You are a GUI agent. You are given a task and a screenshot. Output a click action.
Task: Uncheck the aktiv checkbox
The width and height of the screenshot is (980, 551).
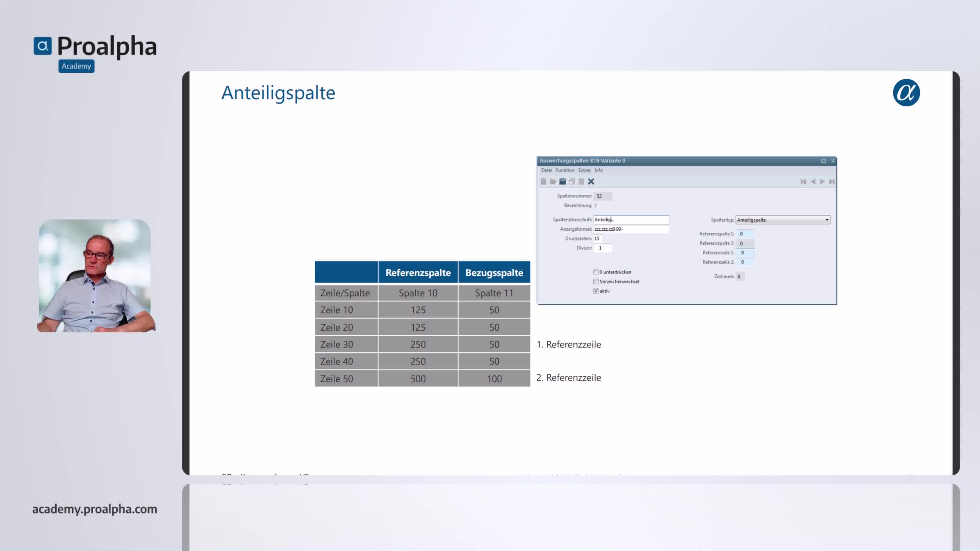(x=596, y=291)
